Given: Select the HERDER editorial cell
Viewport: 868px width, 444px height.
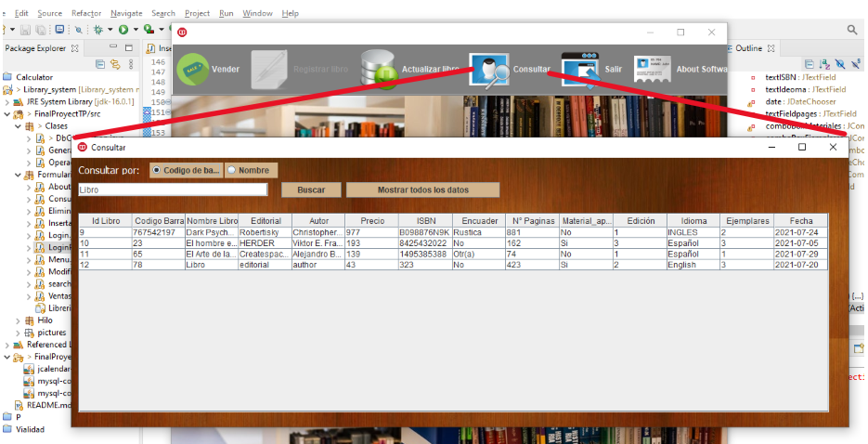Looking at the screenshot, I should tap(266, 243).
